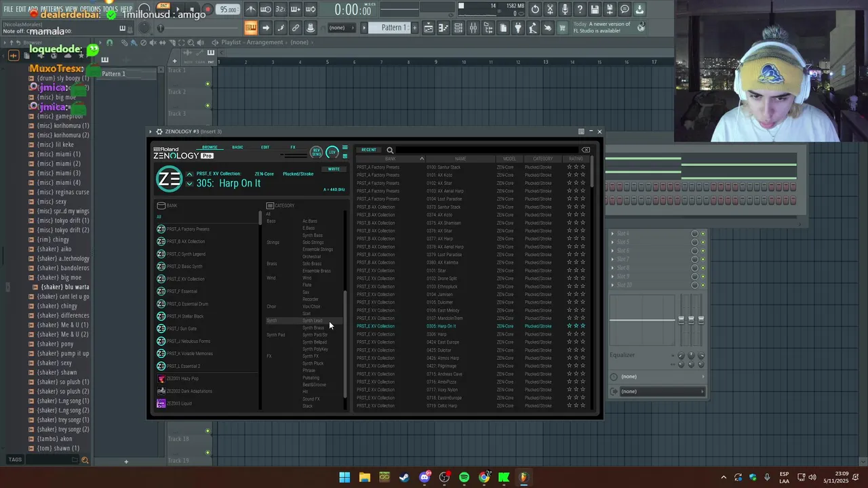Open the OPTIONS menu in FL Studio
The height and width of the screenshot is (488, 868).
[90, 9]
